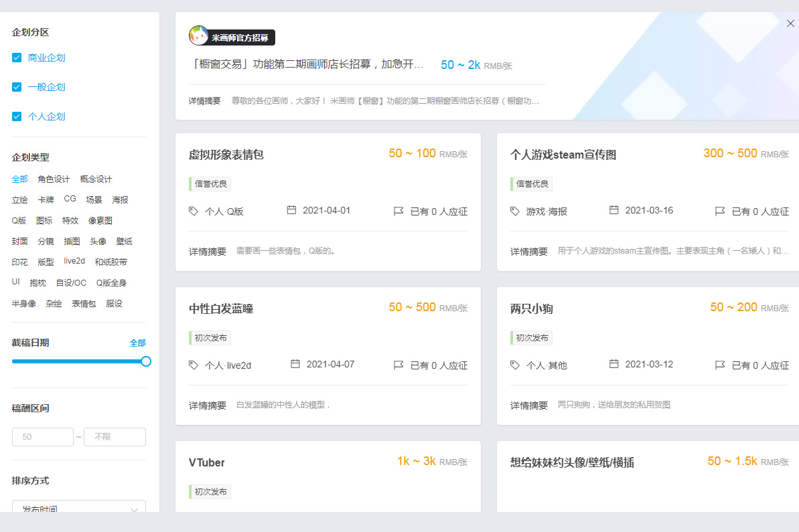The width and height of the screenshot is (799, 532).
Task: Disable the 个人企划 filter checkbox
Action: tap(16, 116)
